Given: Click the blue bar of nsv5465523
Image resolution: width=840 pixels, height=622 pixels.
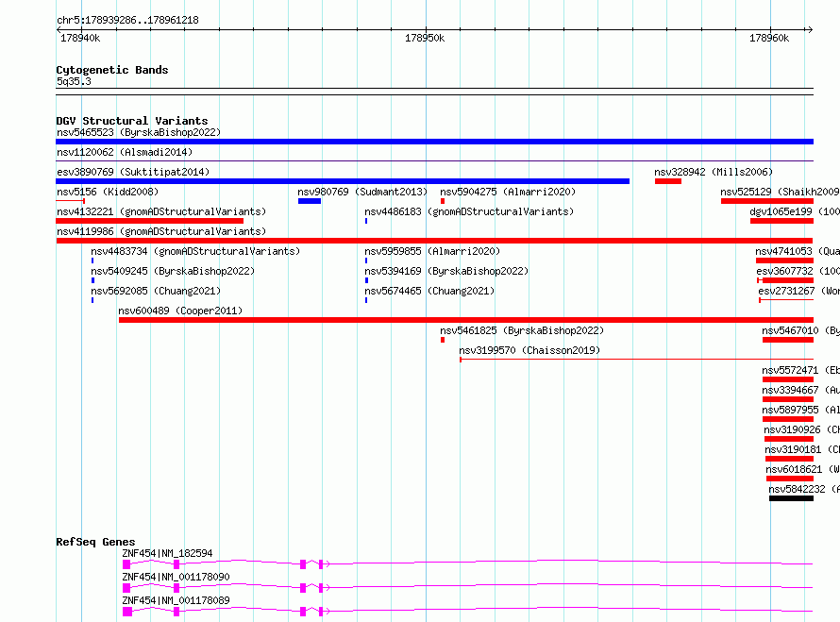Looking at the screenshot, I should click(x=434, y=142).
